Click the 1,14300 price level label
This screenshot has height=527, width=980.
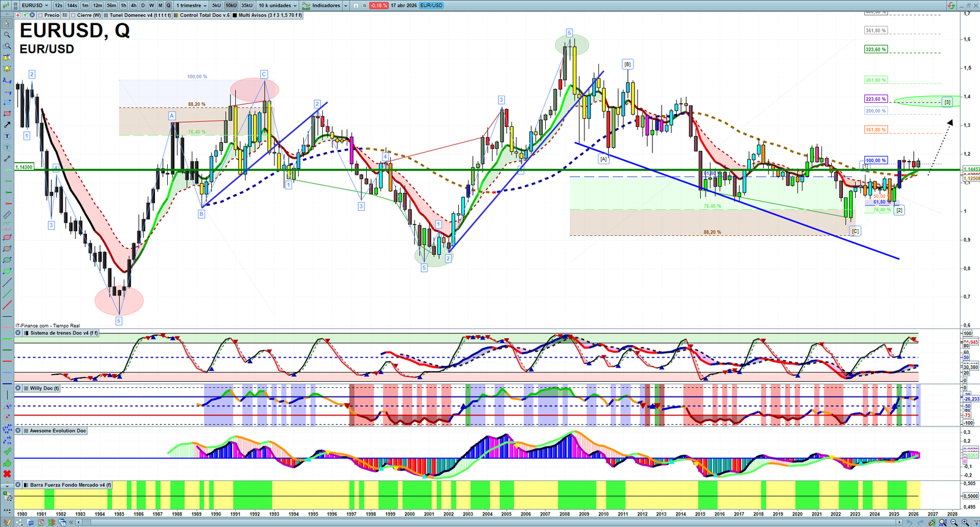[24, 167]
